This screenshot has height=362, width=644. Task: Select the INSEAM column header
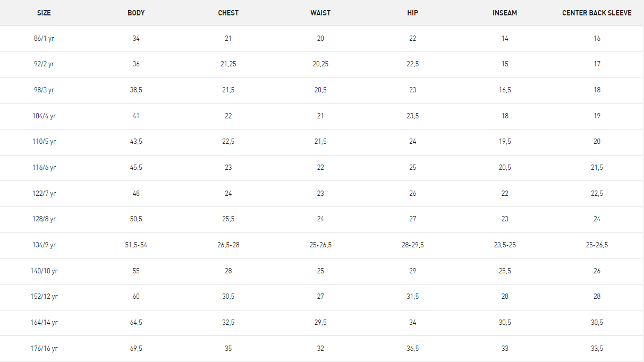point(505,13)
